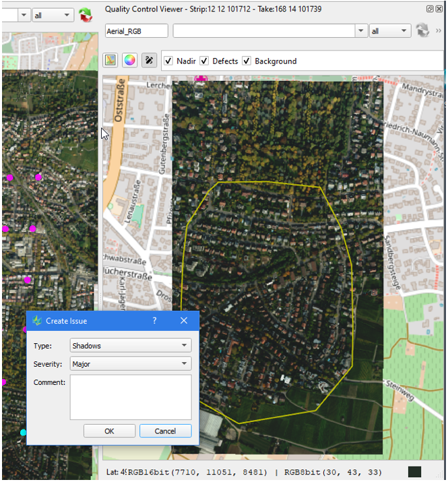Click inside the Comment text box
The width and height of the screenshot is (448, 482).
pyautogui.click(x=131, y=398)
